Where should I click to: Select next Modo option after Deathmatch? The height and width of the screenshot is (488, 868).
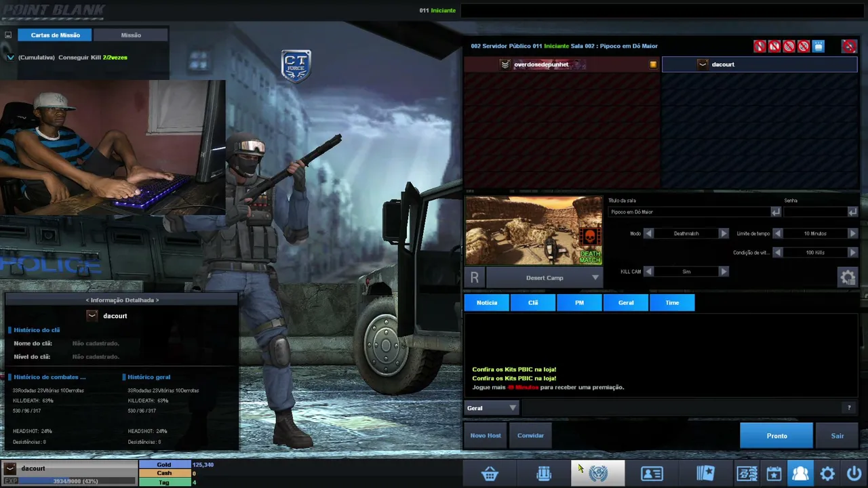pos(724,233)
